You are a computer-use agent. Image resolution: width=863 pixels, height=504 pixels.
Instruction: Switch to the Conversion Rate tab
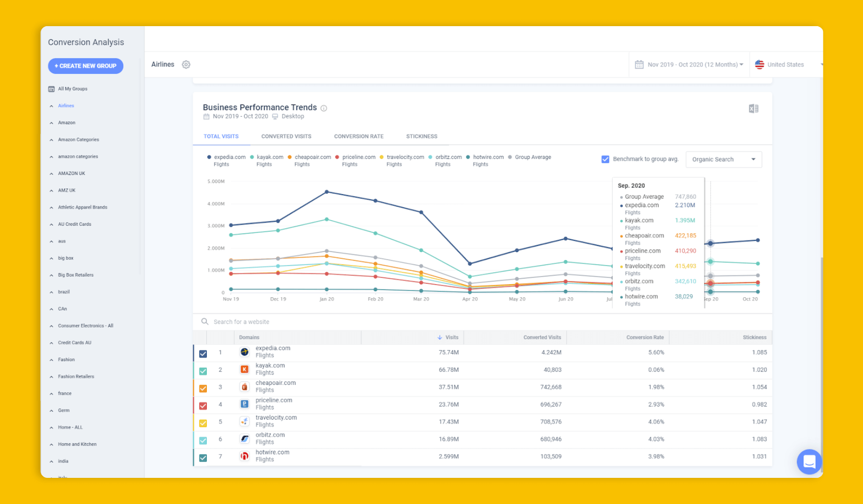pos(358,136)
